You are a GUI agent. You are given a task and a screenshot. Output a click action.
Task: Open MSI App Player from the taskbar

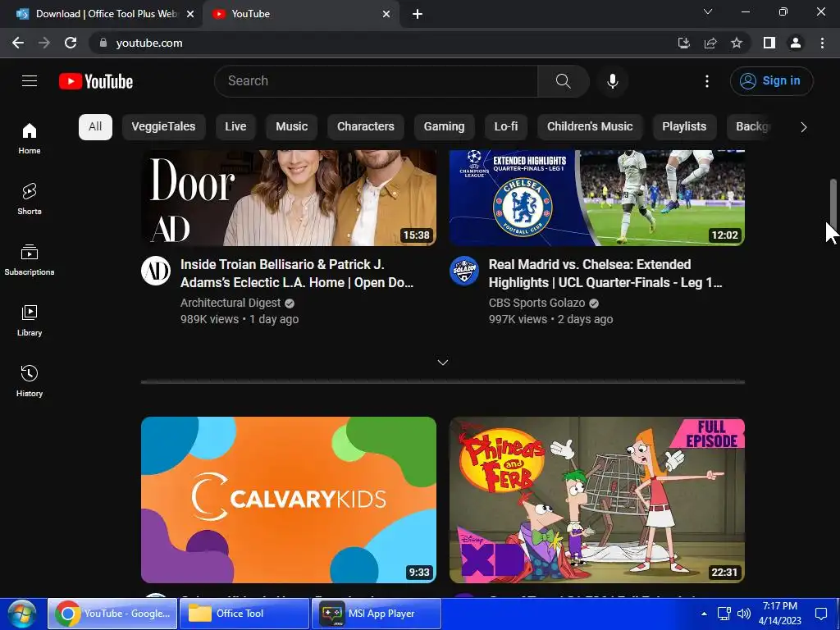(376, 614)
